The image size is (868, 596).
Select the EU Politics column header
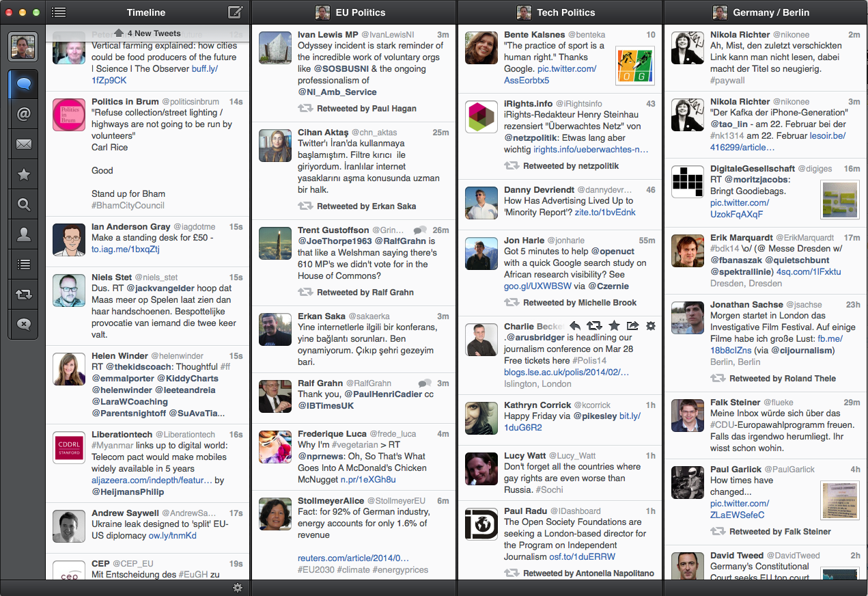click(x=353, y=12)
